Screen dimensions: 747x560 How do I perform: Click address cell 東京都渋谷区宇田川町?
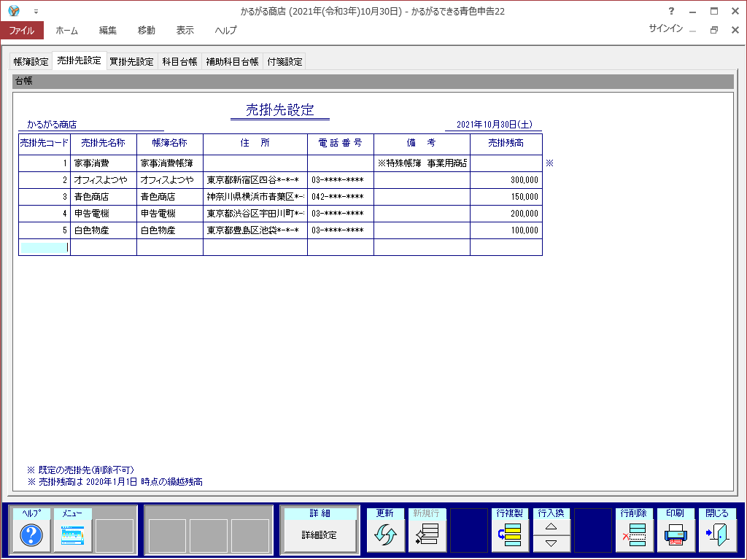tap(255, 214)
